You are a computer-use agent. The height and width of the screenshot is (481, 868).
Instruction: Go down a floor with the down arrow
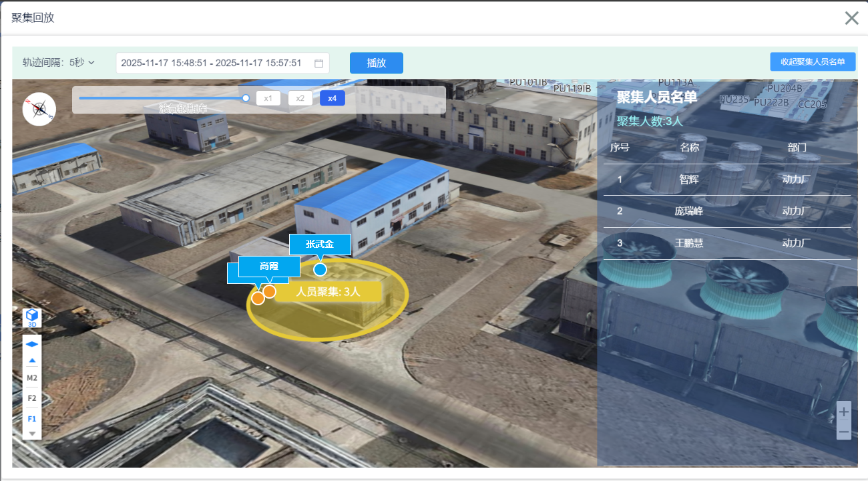coord(32,434)
